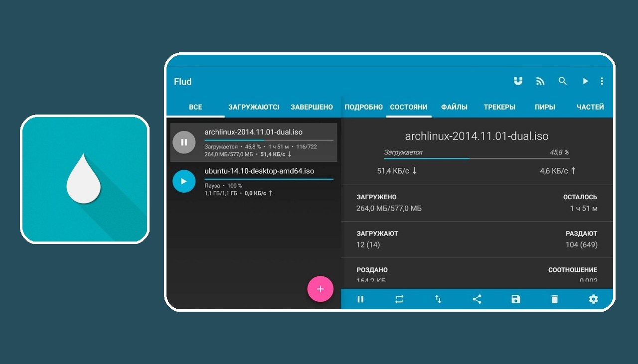The image size is (638, 364).
Task: Select the ubuntu-14.10-desktop-amd64.iso file name
Action: coord(259,171)
